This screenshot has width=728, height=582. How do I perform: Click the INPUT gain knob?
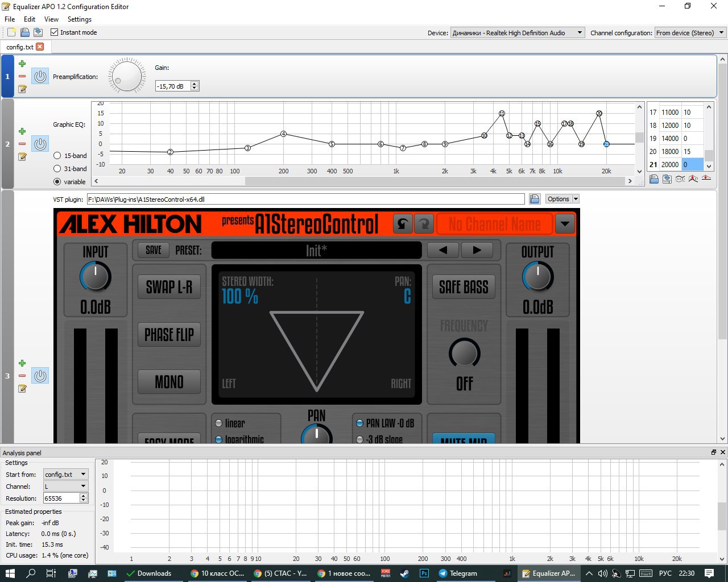(x=96, y=277)
